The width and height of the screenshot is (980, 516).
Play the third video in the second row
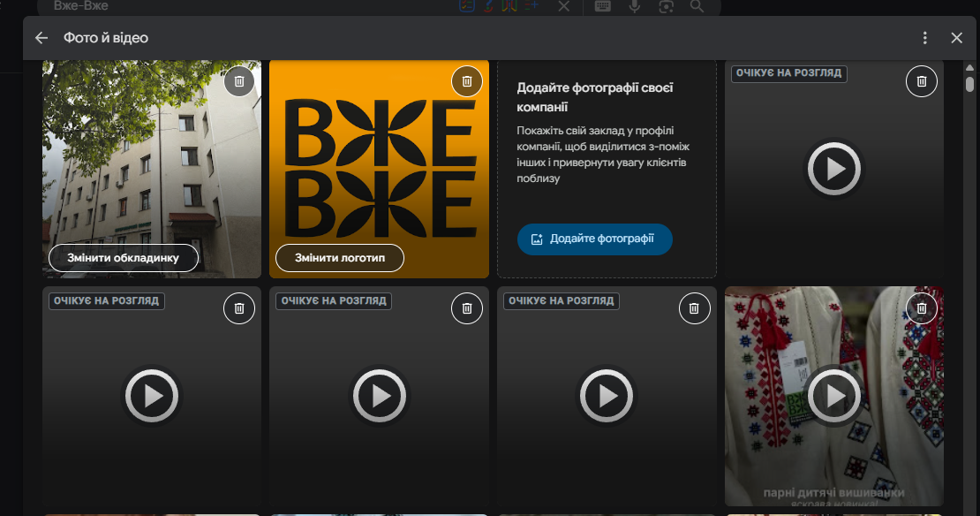coord(607,396)
